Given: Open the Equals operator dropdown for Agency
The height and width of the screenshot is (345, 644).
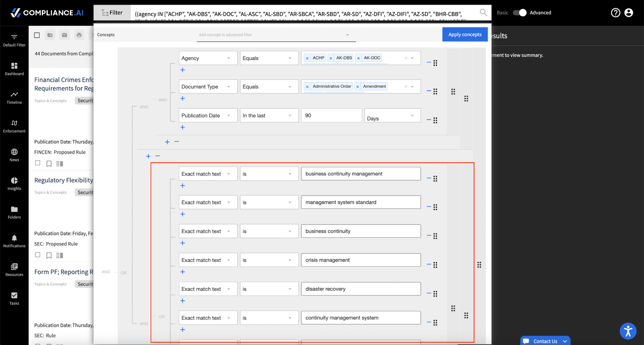Looking at the screenshot, I should point(269,58).
